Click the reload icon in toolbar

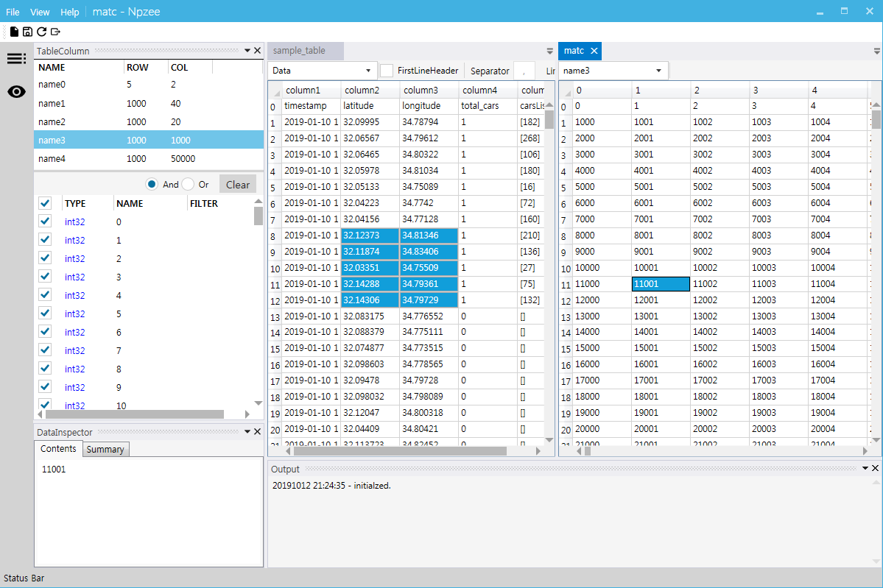coord(42,32)
